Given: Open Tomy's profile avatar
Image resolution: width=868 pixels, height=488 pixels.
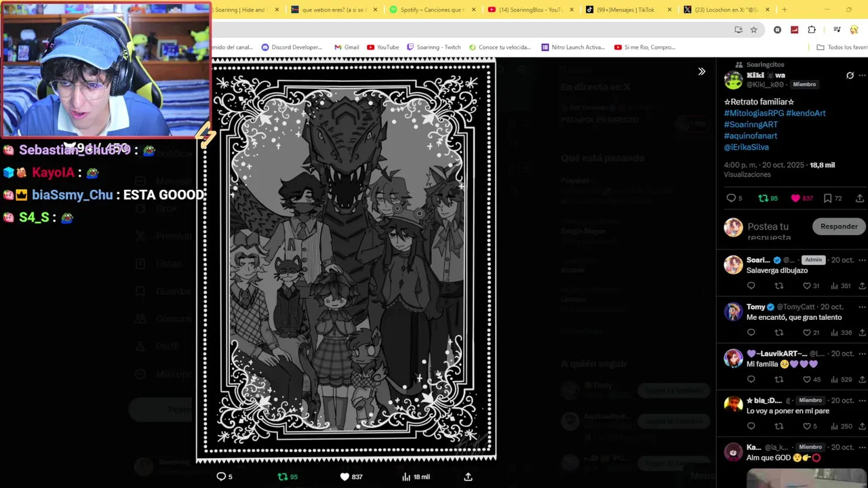Looking at the screenshot, I should 733,311.
